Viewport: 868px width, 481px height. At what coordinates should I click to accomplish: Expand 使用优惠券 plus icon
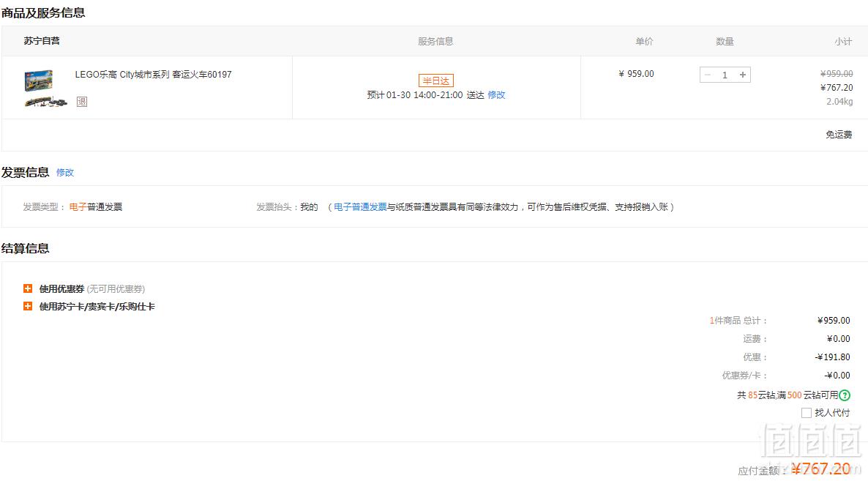28,288
